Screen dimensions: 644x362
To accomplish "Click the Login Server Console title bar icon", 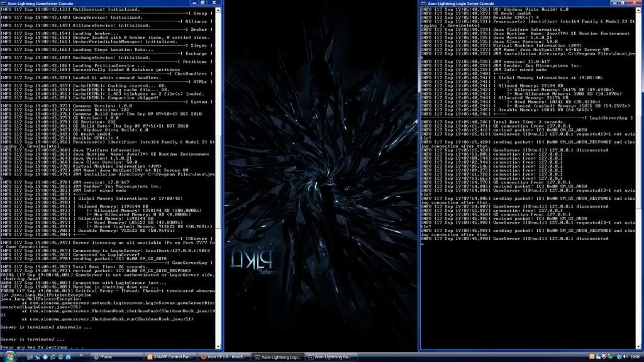I will [x=425, y=3].
